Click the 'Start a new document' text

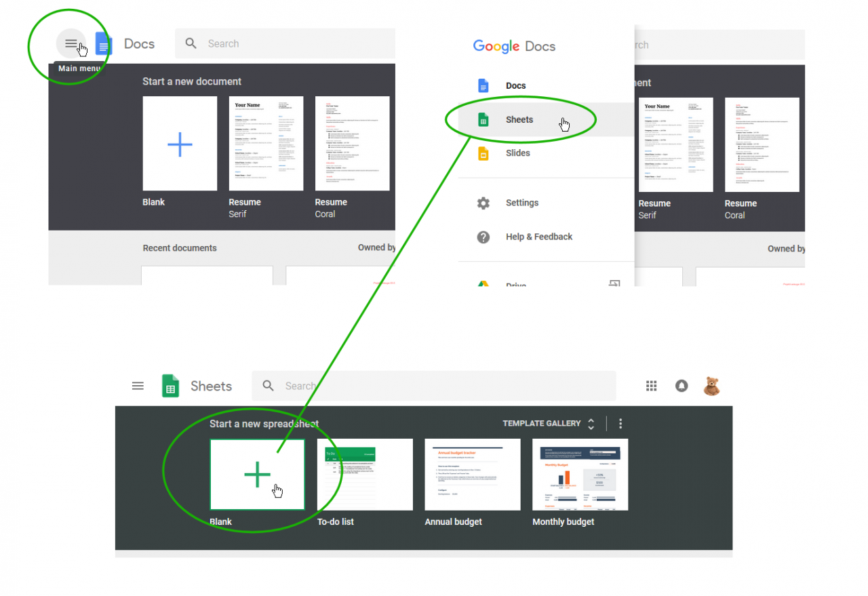point(192,81)
